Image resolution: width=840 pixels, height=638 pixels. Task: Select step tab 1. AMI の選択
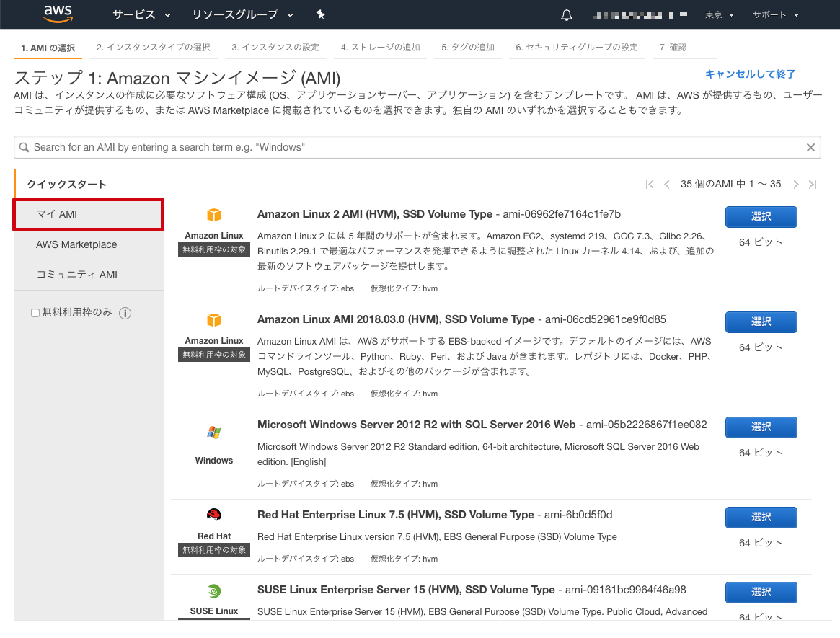pyautogui.click(x=48, y=48)
